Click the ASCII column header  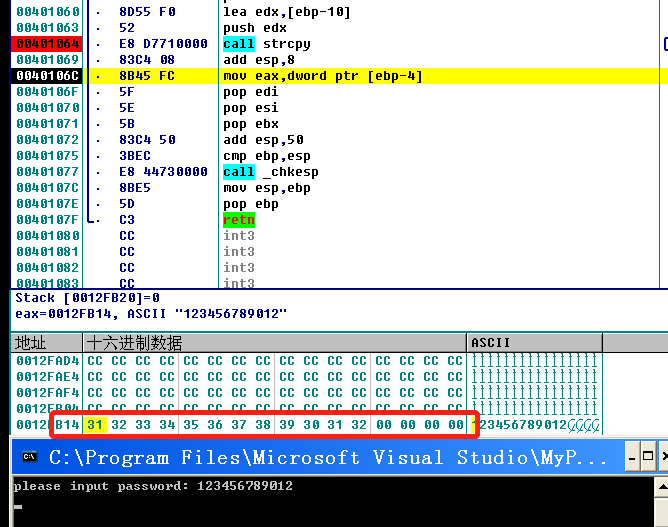click(x=491, y=343)
